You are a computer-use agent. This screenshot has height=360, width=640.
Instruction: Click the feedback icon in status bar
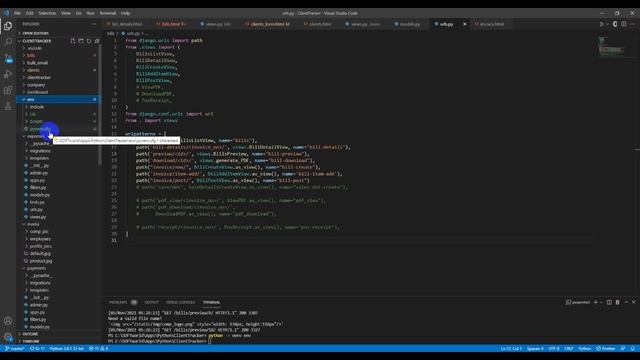[x=623, y=349]
